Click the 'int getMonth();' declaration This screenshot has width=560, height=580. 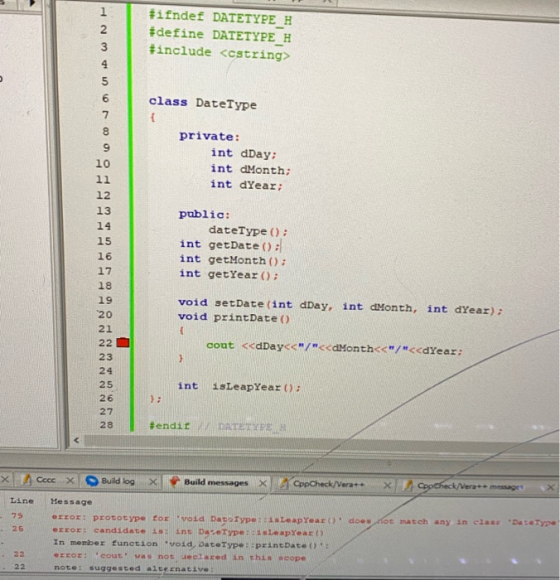(233, 260)
